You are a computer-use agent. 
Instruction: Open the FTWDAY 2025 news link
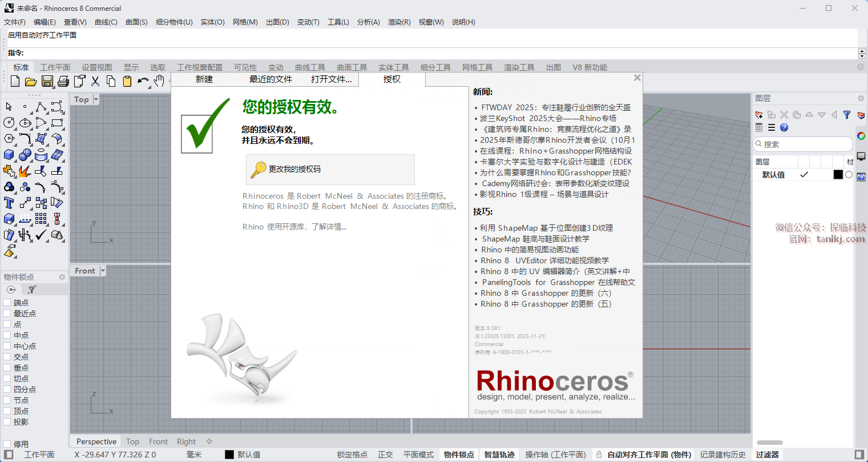[x=556, y=107]
